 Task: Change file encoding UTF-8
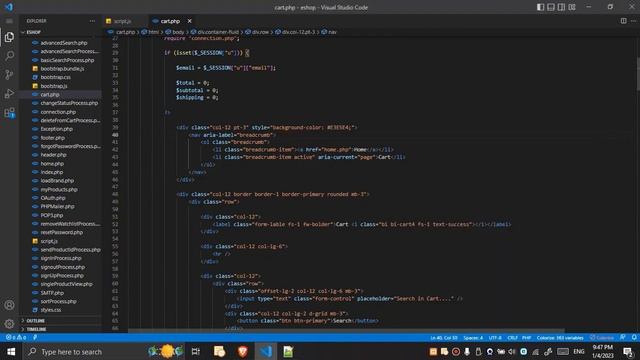point(495,338)
